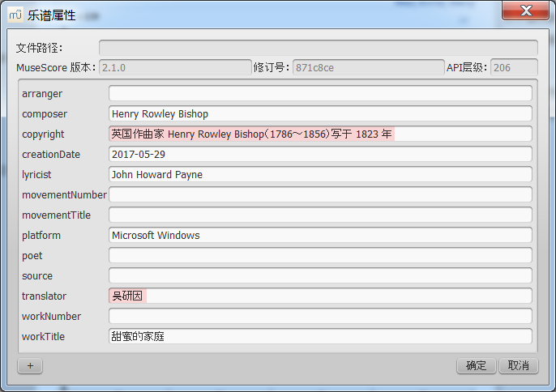Screen dimensions: 556x392
Task: Click the plus button to add property
Action: 30,366
